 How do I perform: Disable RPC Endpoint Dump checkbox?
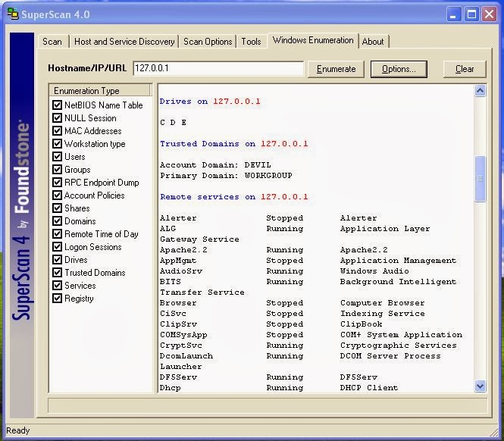click(x=57, y=183)
